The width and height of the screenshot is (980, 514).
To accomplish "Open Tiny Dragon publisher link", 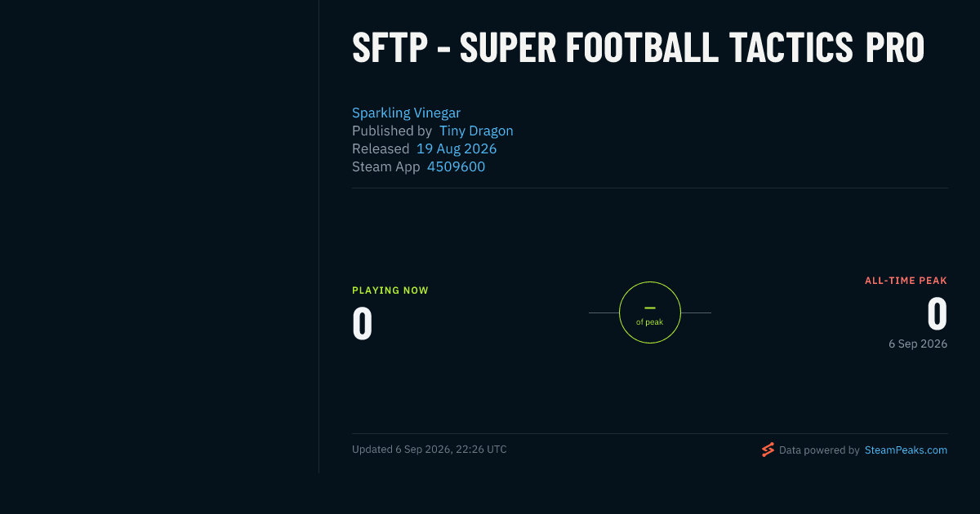I will (x=476, y=131).
